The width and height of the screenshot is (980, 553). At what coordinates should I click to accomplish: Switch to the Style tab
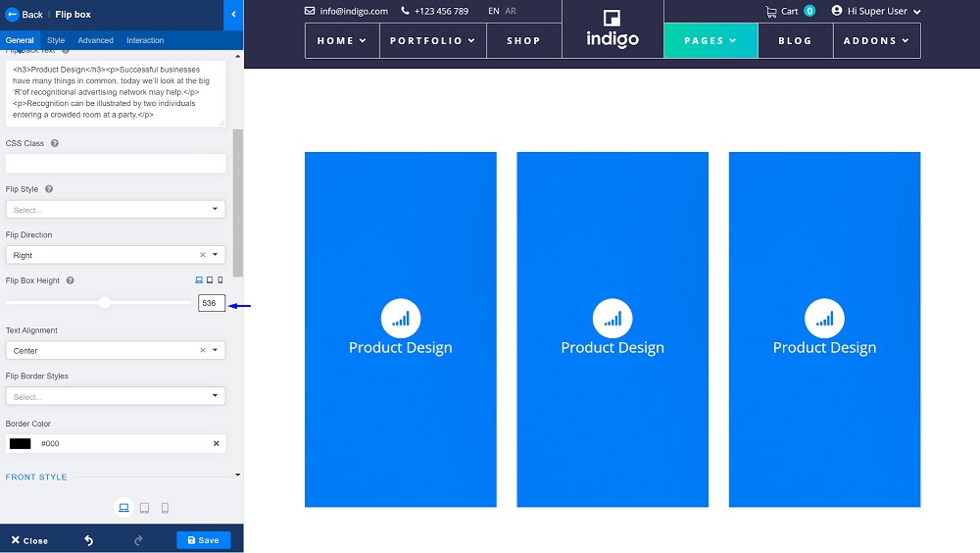point(56,40)
